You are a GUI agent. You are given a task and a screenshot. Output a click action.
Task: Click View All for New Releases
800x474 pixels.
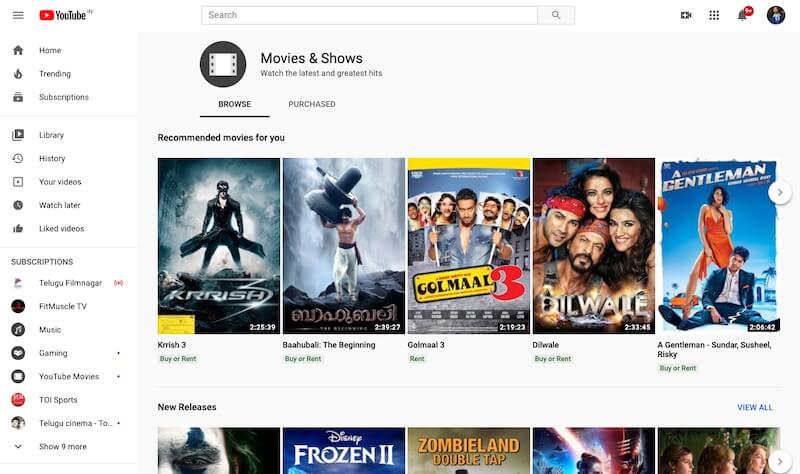[x=754, y=408]
